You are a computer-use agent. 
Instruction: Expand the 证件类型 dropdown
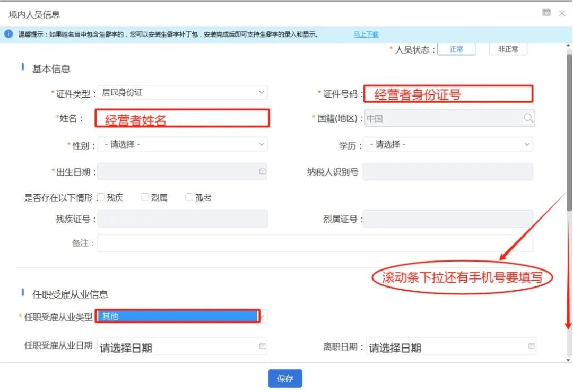(183, 92)
